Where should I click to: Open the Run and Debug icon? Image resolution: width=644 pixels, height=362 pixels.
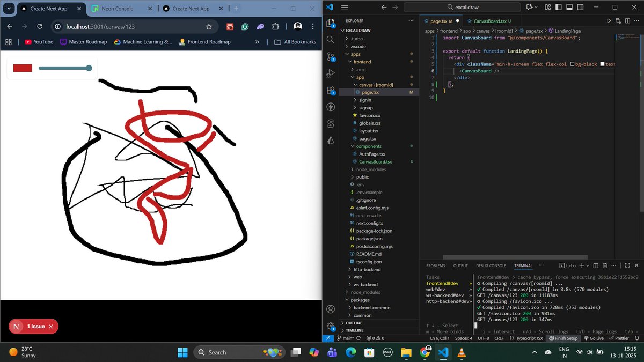pyautogui.click(x=331, y=73)
